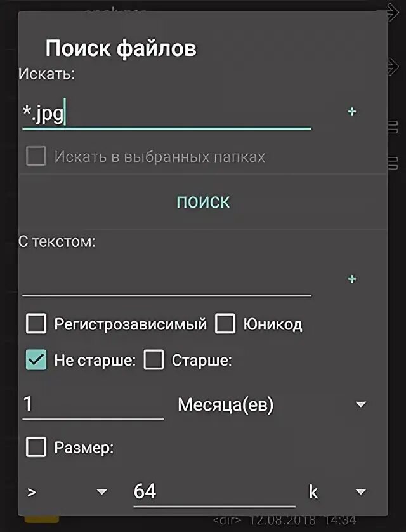Screen dimensions: 406x532
Task: Uncheck the 'Не старше:' checkbox
Action: pos(36,360)
